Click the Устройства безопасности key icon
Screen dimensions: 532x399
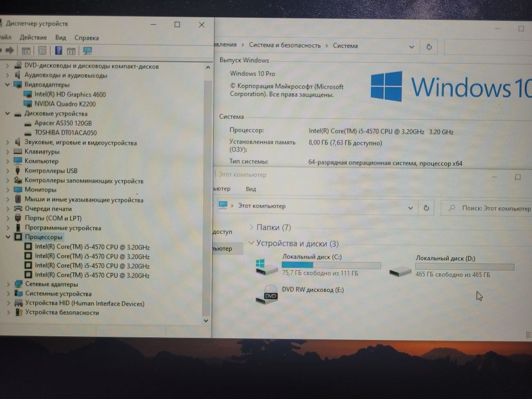tap(19, 312)
